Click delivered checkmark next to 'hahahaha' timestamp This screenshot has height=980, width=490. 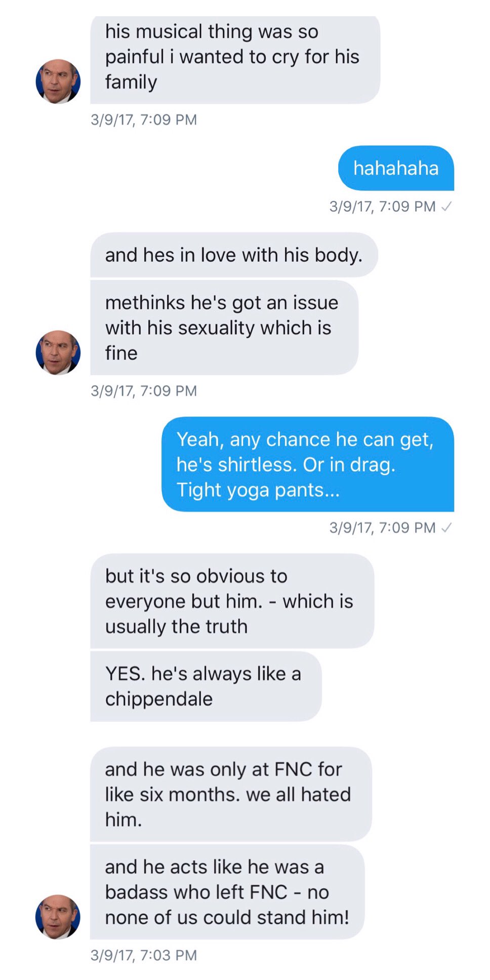446,207
